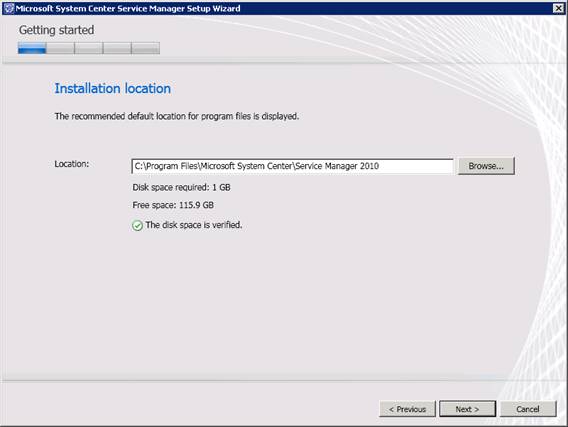This screenshot has width=568, height=427.
Task: Click the installation Location path field
Action: (292, 166)
